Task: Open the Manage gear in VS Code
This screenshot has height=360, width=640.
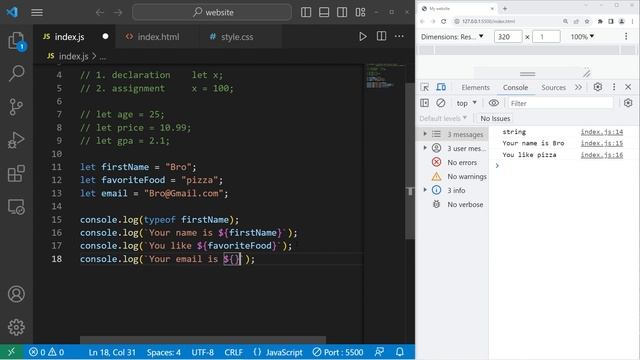Action: click(16, 327)
